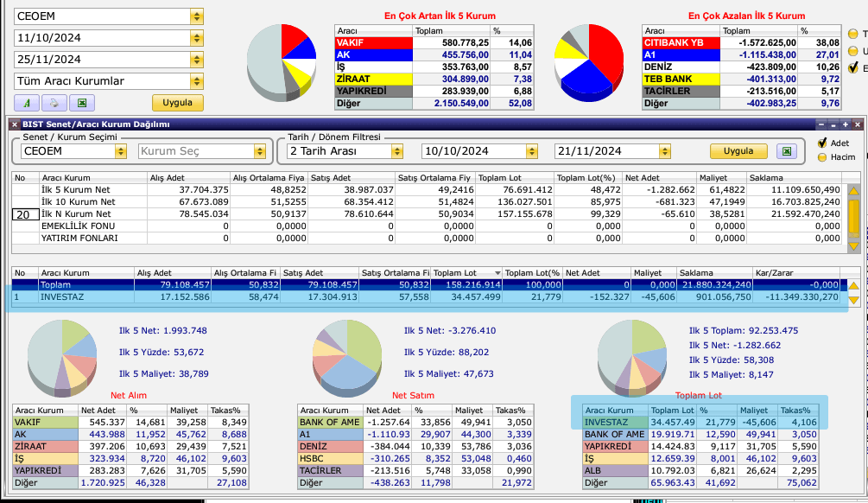This screenshot has height=503, width=868.
Task: Select the İlk 5 Kurum Net row
Action: tap(427, 189)
